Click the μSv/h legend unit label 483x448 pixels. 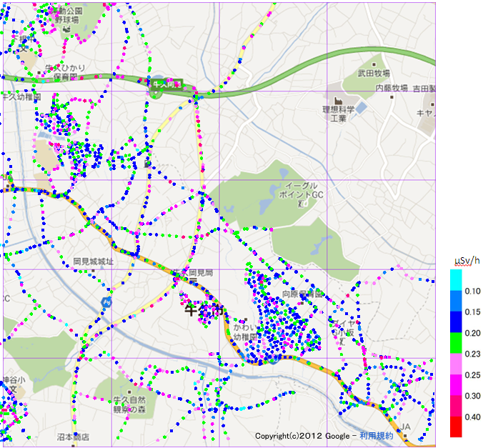pyautogui.click(x=467, y=261)
